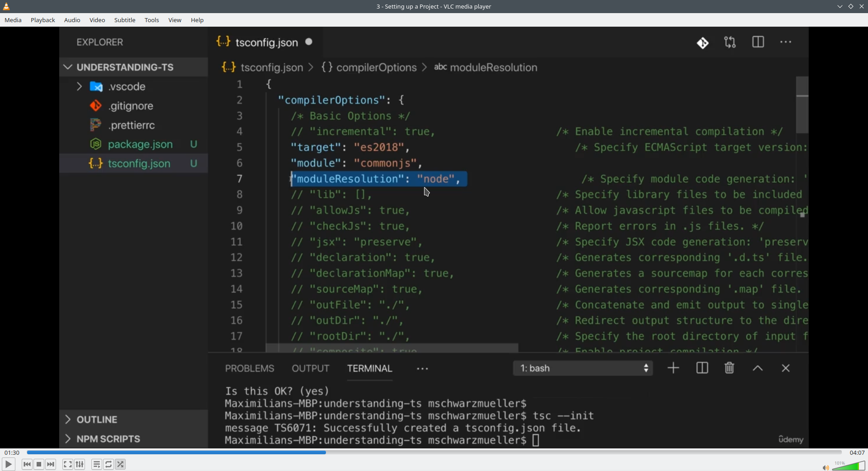Image resolution: width=868 pixels, height=471 pixels.
Task: Split the editor using the toolbar icon
Action: coord(758,42)
